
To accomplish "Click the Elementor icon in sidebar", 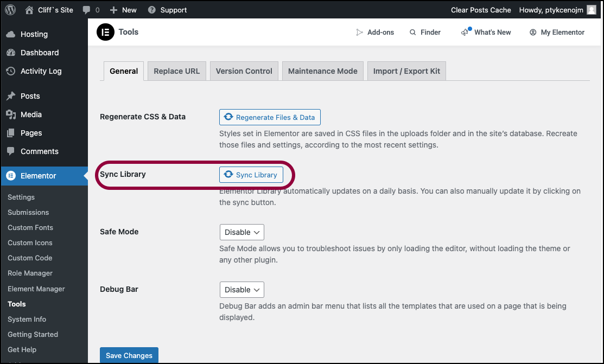I will click(x=11, y=176).
